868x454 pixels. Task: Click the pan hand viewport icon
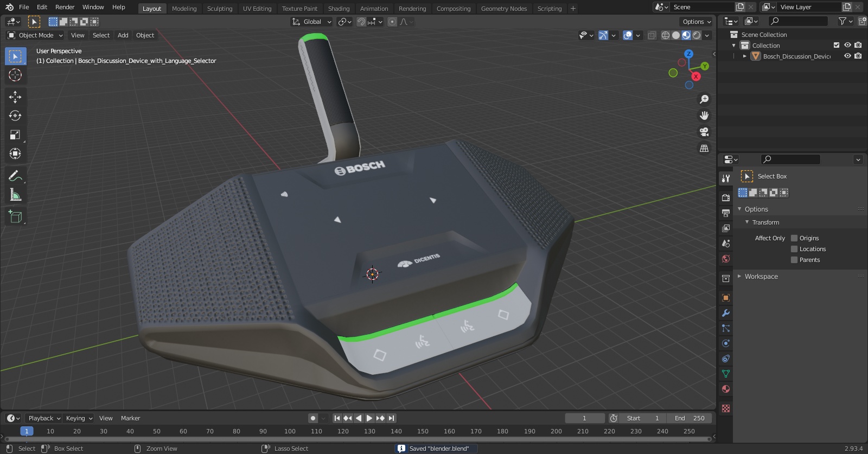(x=704, y=116)
